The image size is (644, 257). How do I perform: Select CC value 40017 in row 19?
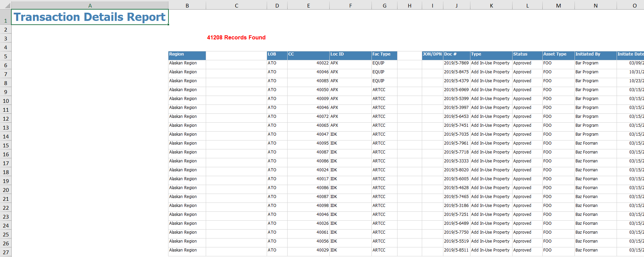click(308, 180)
